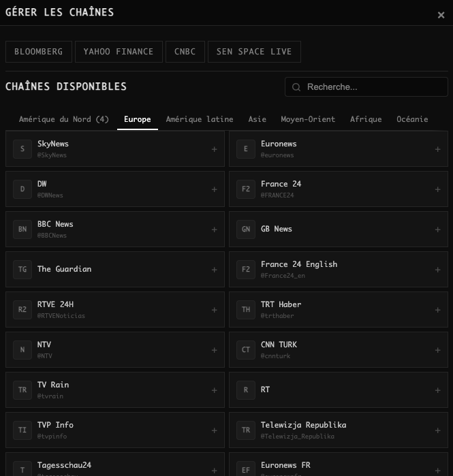Click the plus icon to add SkyNews
This screenshot has width=453, height=476.
click(x=214, y=149)
